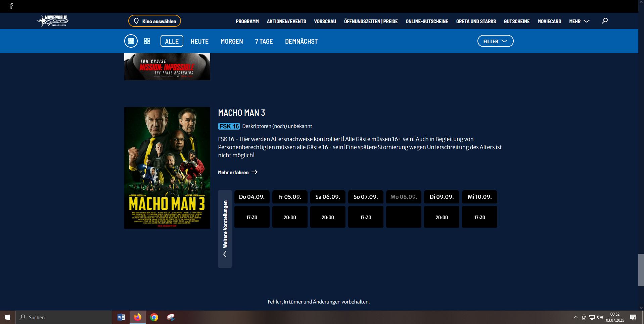The height and width of the screenshot is (324, 644).
Task: Click the page vertical scrollbar thumb
Action: click(x=641, y=270)
